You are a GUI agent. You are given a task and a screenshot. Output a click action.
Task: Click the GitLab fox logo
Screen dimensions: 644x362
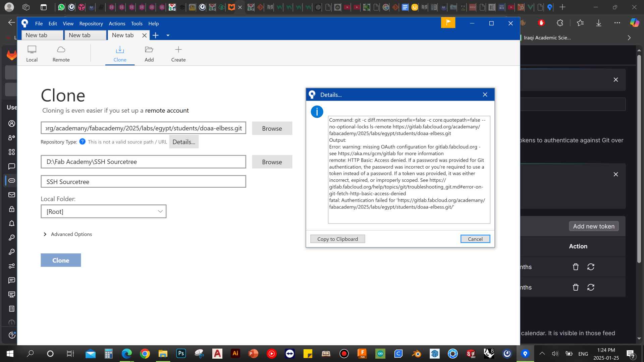pos(12,55)
